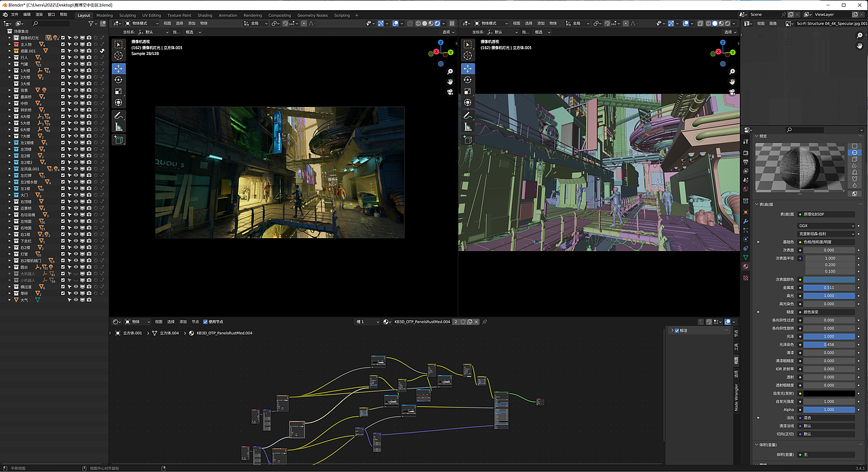Hide the 主人物 collection with its eye toggle
Viewport: 868px width, 472px height.
point(76,45)
